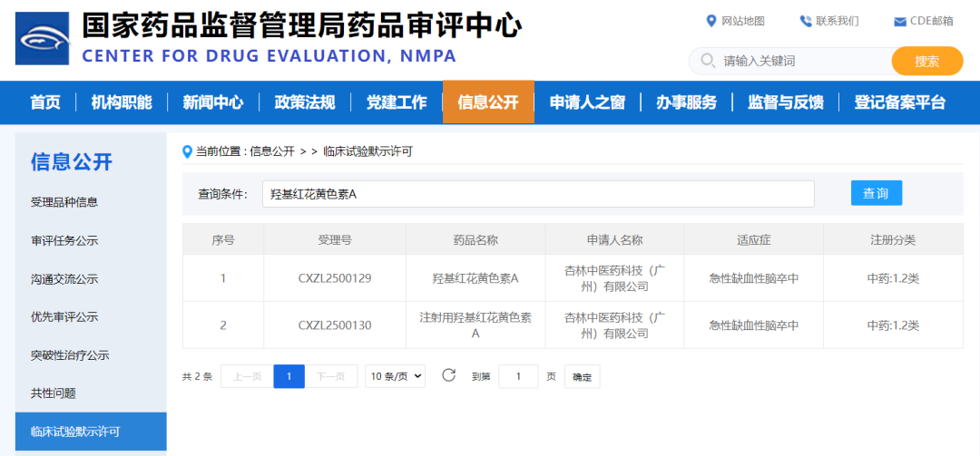Click the CDE邮箱 envelope icon
The width and height of the screenshot is (980, 456).
(x=900, y=22)
